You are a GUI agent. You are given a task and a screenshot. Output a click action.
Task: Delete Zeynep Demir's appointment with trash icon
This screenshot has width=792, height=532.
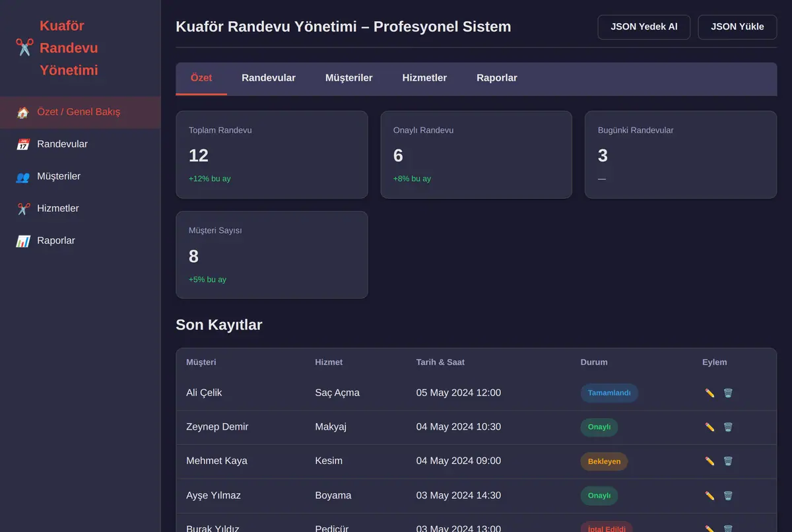pos(728,427)
